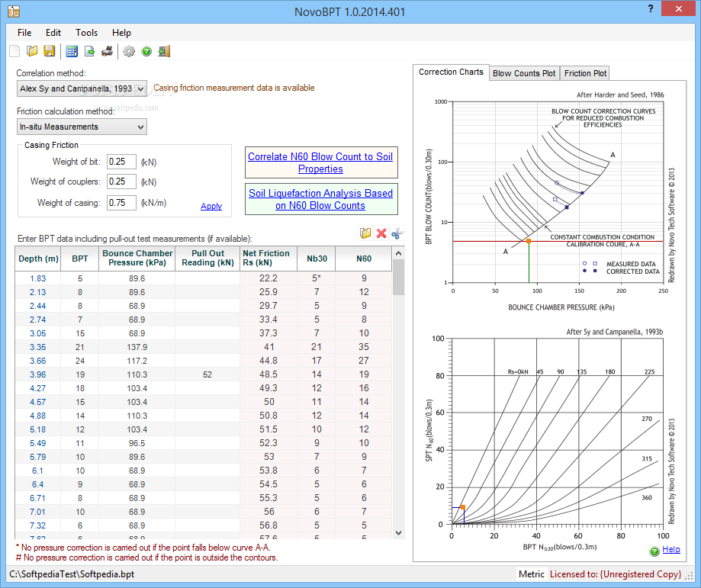The width and height of the screenshot is (701, 588).
Task: Click the bounce pressure cell 137.9
Action: (x=137, y=347)
